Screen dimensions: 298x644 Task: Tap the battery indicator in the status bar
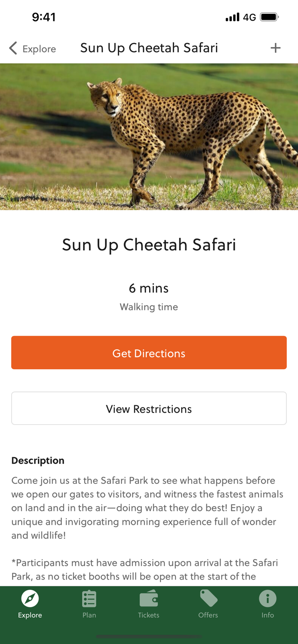[x=269, y=17]
